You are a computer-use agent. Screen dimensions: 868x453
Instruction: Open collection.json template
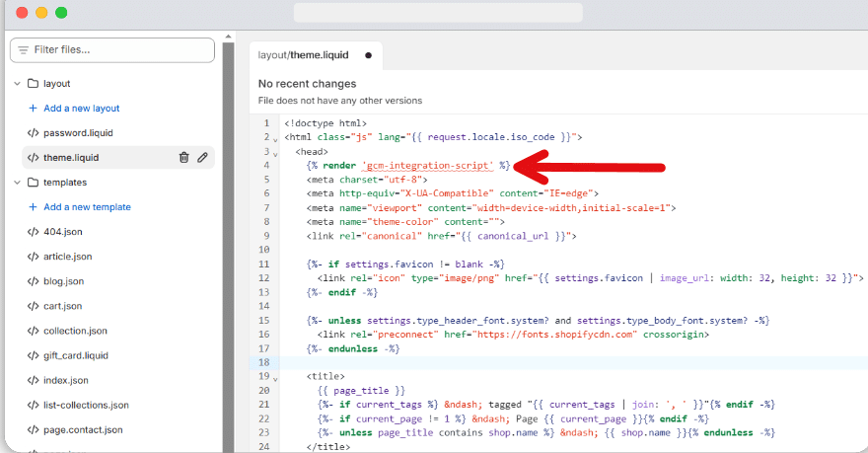[75, 331]
